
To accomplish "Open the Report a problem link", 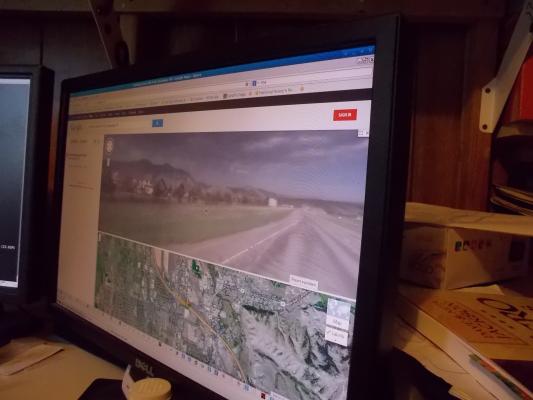I will (x=304, y=283).
